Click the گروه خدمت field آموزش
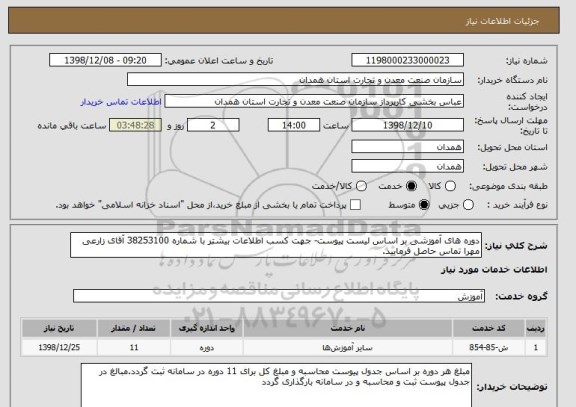 point(279,296)
